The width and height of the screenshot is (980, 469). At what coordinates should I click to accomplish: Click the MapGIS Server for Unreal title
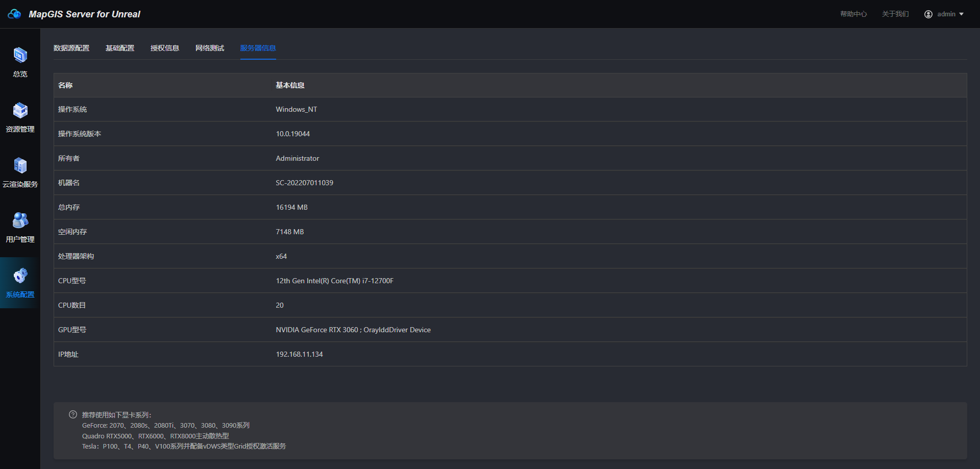tap(84, 14)
